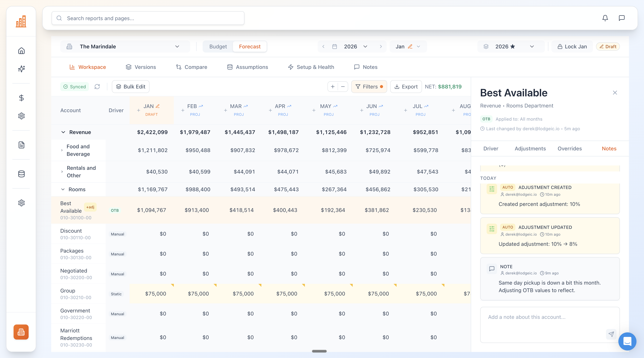Screen dimensions: 644x358
Task: Click the orange building icon at sidebar bottom
Action: tap(21, 332)
